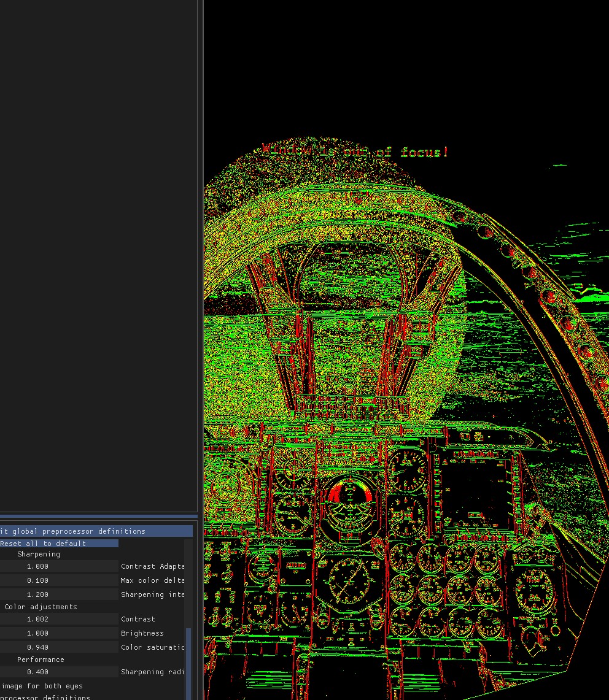Click 'Max color delta' variable label

point(152,580)
